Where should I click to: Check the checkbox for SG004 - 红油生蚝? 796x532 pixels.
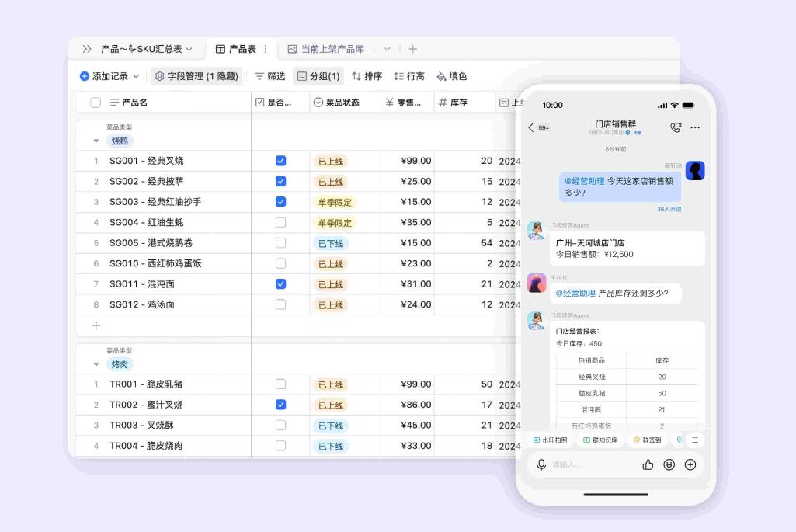pyautogui.click(x=280, y=222)
